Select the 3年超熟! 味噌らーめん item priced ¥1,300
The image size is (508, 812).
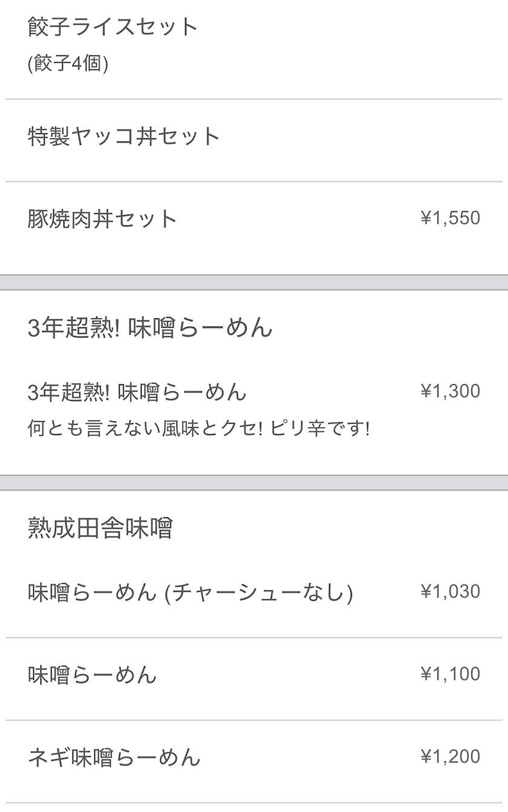pyautogui.click(x=137, y=392)
